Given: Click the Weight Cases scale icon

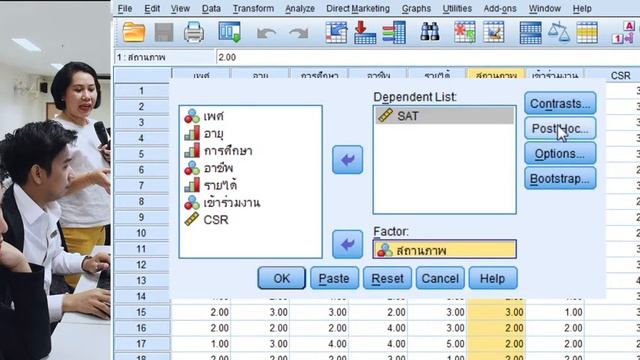Looking at the screenshot, I should [x=559, y=32].
